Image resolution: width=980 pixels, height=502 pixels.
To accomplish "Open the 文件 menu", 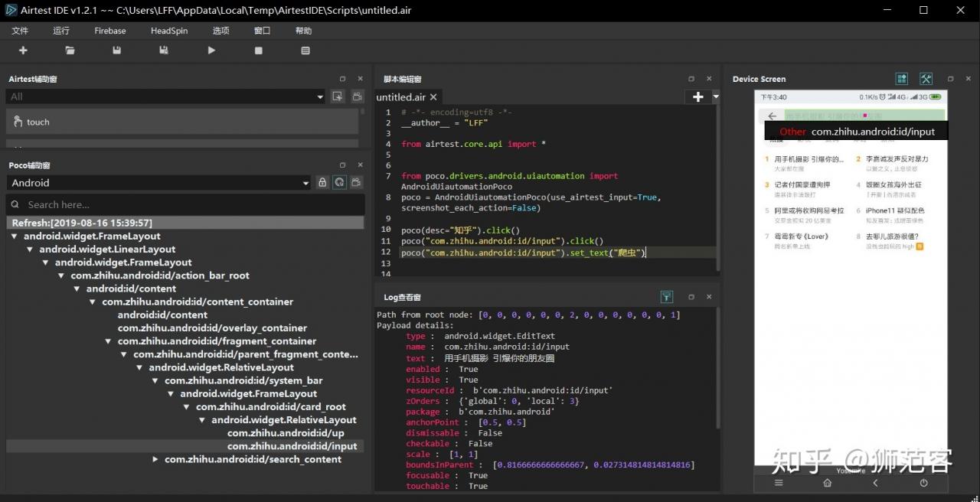I will click(x=20, y=31).
